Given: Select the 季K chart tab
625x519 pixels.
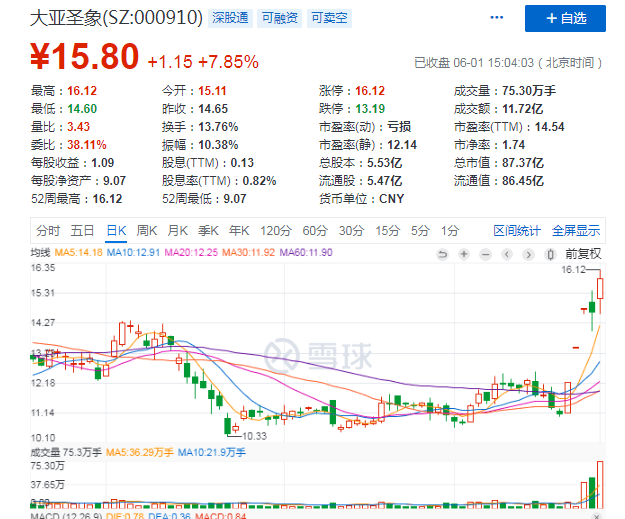Looking at the screenshot, I should (x=208, y=230).
